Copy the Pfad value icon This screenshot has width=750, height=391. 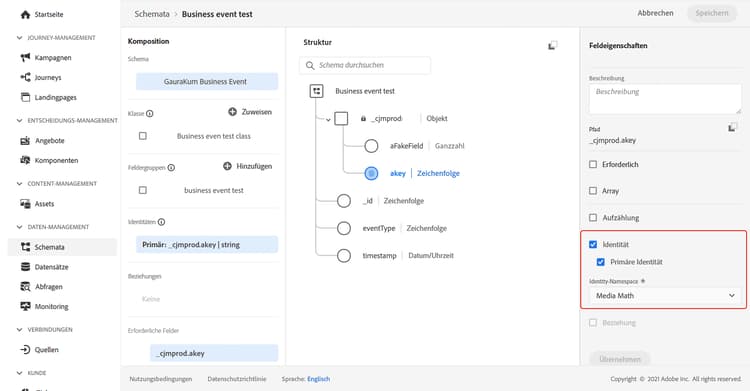(732, 127)
